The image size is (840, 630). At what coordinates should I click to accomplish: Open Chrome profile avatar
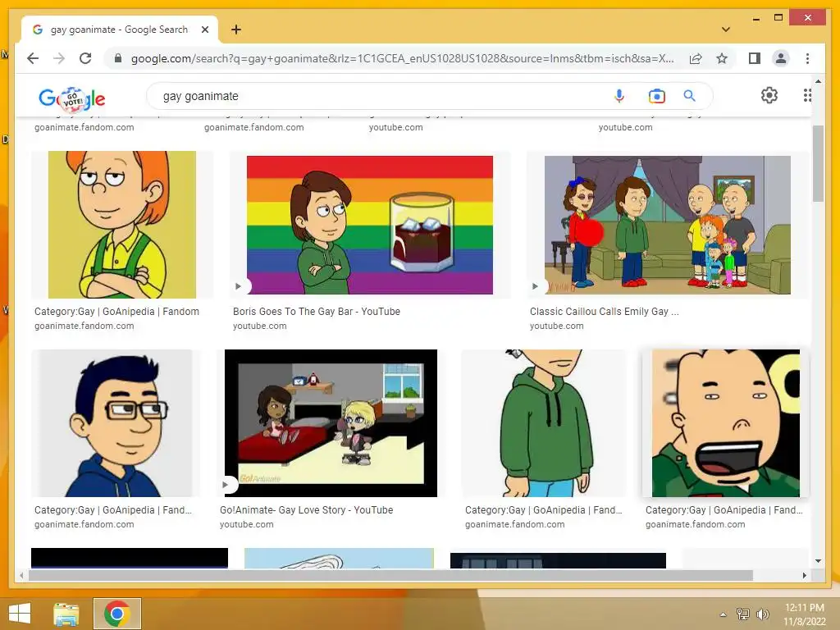click(781, 58)
